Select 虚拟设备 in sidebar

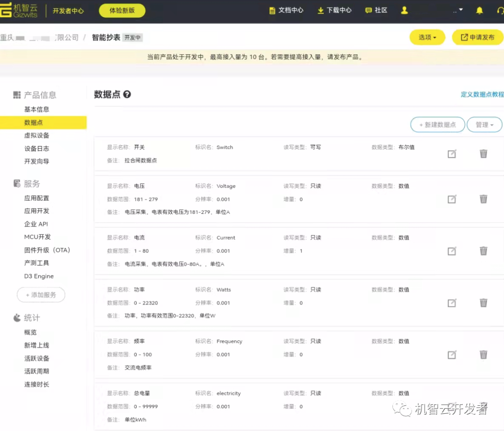click(x=37, y=135)
